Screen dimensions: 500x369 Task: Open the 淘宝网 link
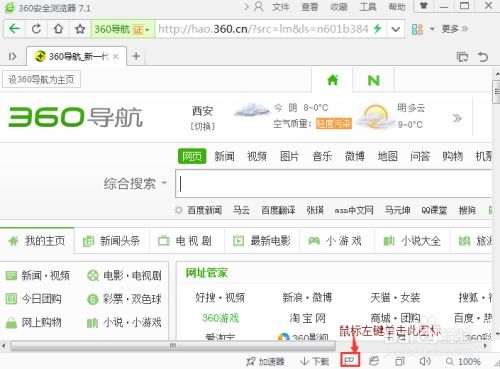click(x=307, y=318)
